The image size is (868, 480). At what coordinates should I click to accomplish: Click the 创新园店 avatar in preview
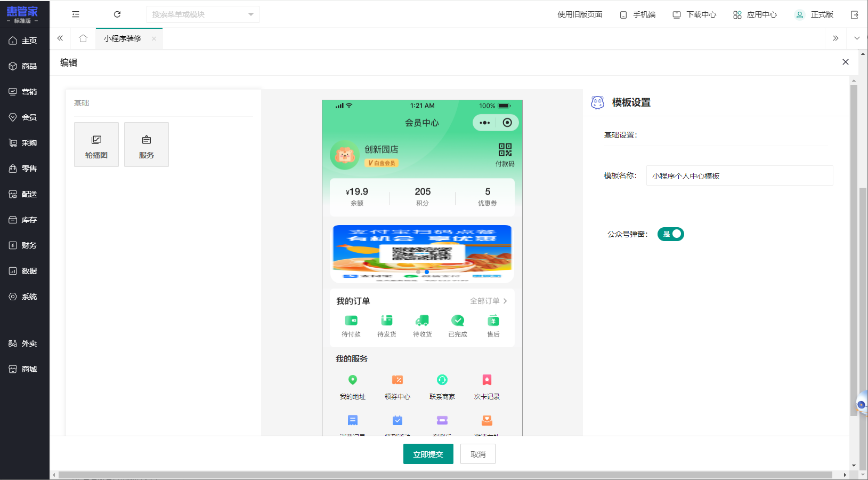click(345, 155)
